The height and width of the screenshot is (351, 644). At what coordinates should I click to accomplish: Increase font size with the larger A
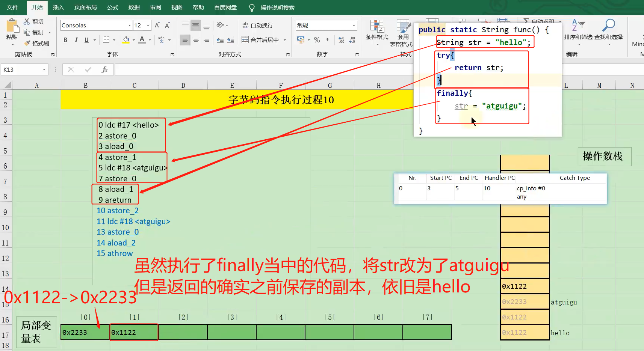click(x=157, y=25)
